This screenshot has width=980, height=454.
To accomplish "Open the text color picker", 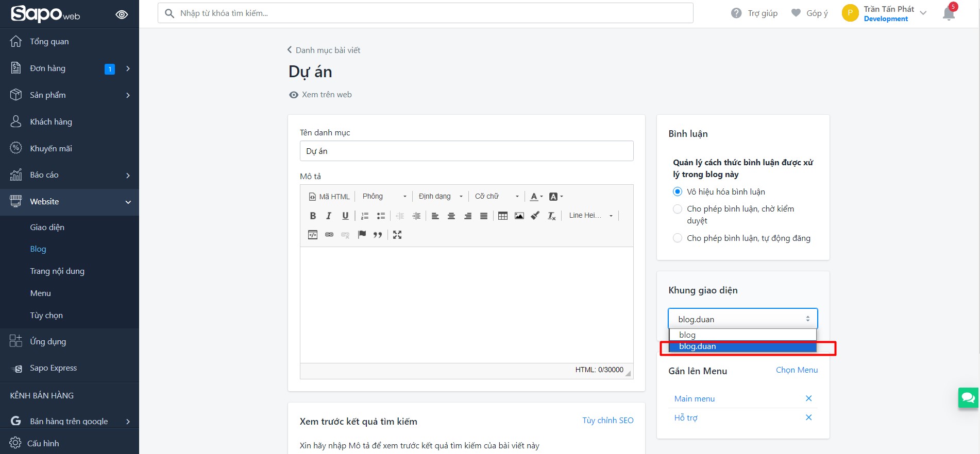I will pyautogui.click(x=536, y=196).
